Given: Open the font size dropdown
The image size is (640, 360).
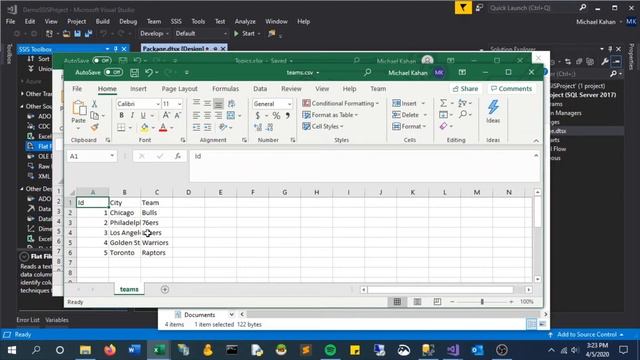Looking at the screenshot, I should pos(180,104).
